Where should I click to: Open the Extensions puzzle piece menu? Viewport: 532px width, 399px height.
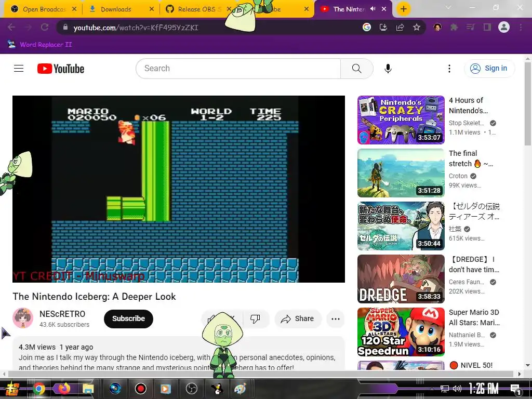(x=454, y=27)
